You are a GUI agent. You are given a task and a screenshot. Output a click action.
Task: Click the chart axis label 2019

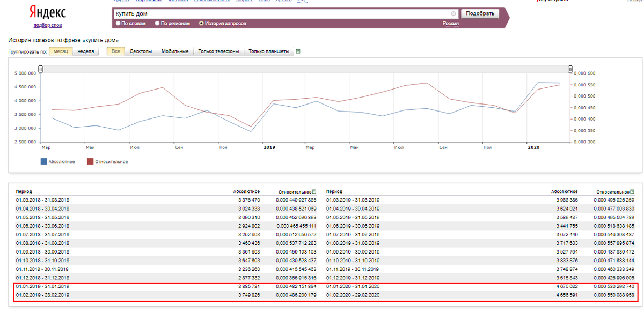click(x=268, y=147)
